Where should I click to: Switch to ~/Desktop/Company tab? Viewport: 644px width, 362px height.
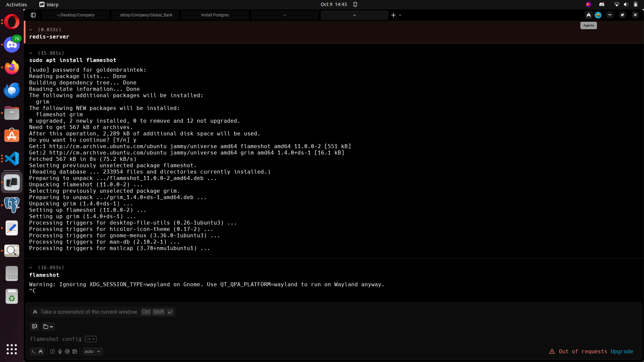[75, 15]
